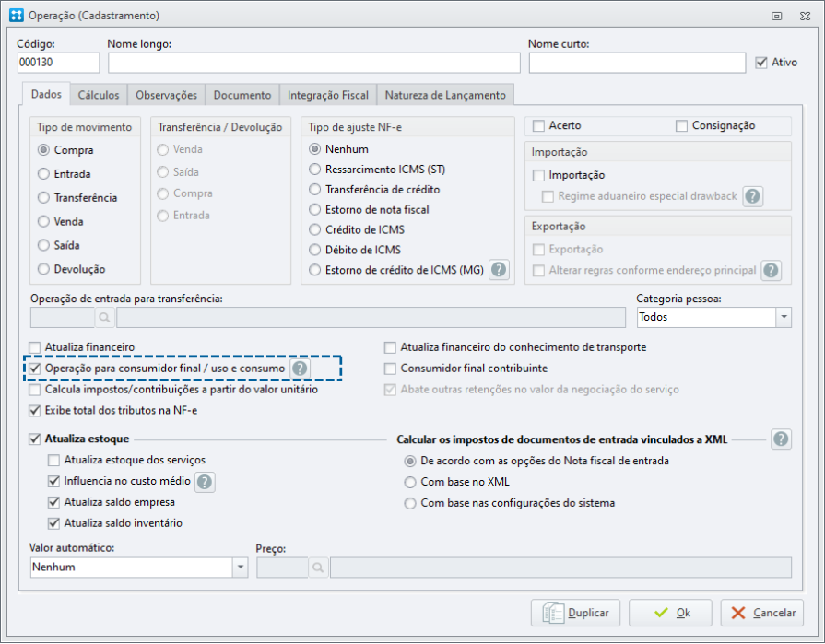Click help icon beside Influencia no custo médio
Image resolution: width=825 pixels, height=644 pixels.
(205, 482)
